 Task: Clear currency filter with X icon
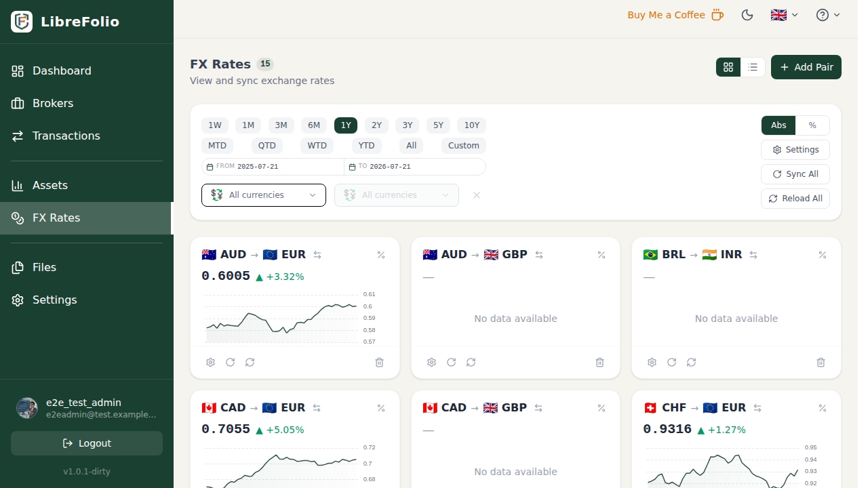coord(477,195)
